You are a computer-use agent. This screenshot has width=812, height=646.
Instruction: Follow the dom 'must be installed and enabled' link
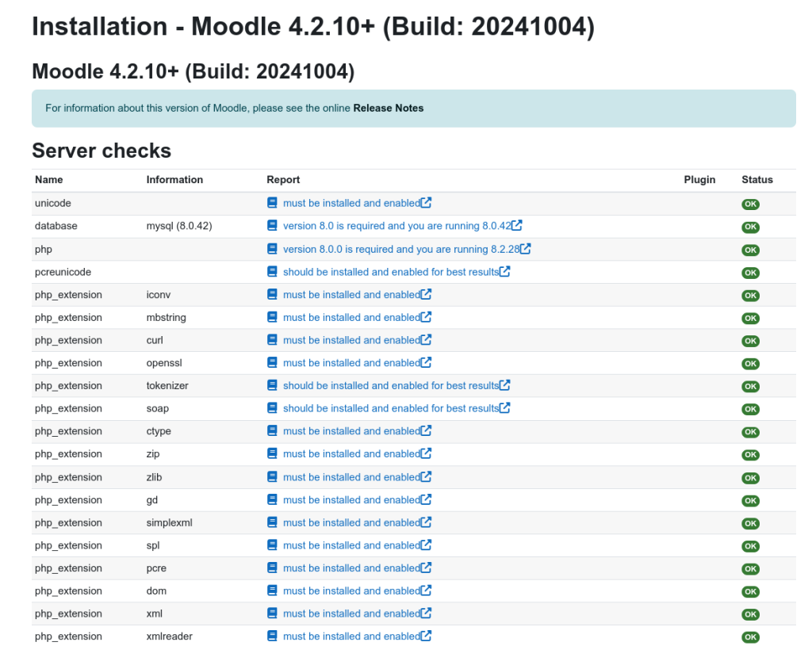(x=351, y=591)
